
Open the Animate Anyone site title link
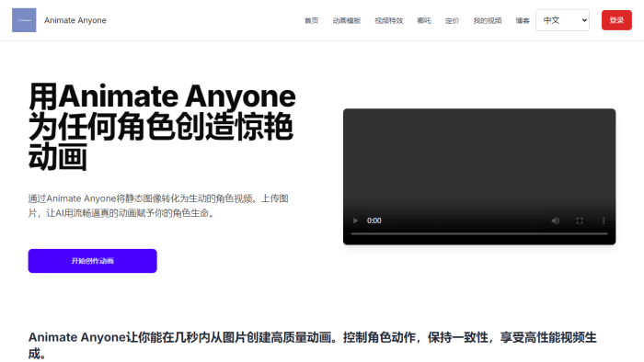pos(75,20)
